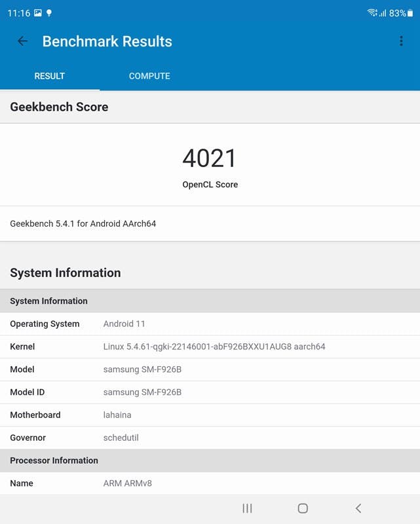Tap the Governor row showing schedutil
The height and width of the screenshot is (524, 420).
(x=210, y=438)
